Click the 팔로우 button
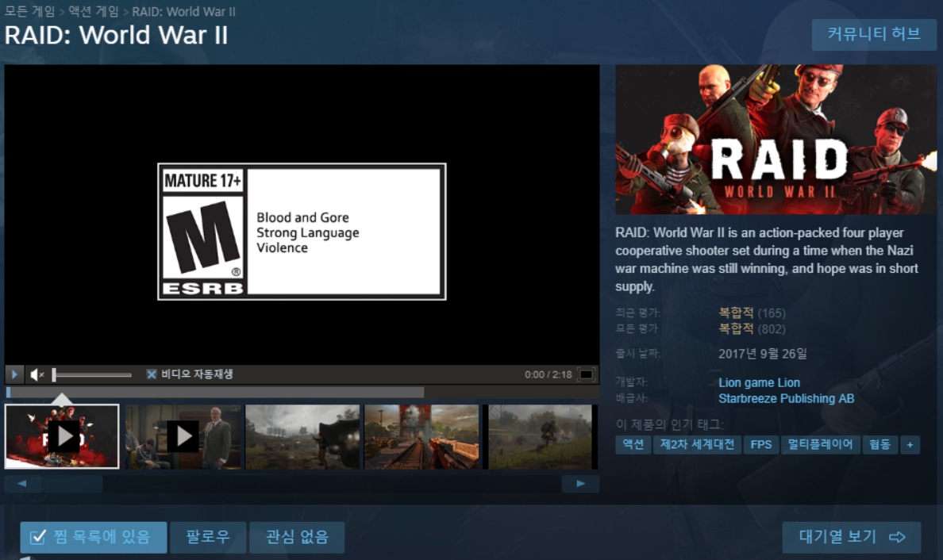943x560 pixels. point(208,537)
